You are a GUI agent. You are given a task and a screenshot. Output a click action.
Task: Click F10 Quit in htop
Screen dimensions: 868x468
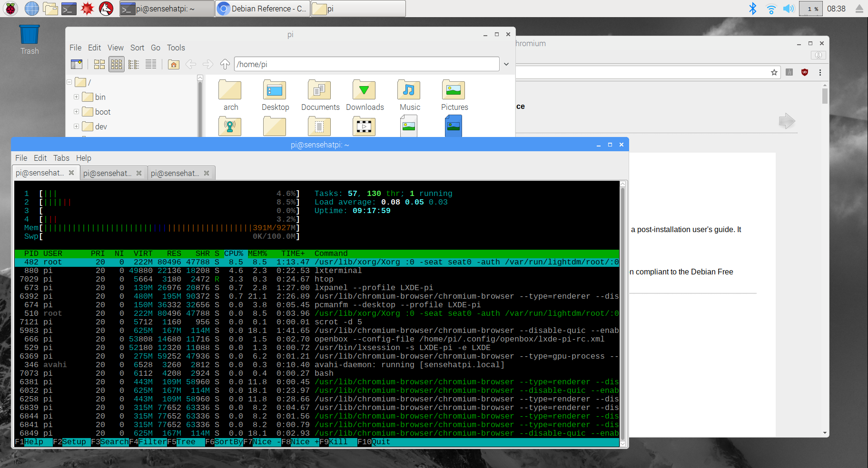374,442
